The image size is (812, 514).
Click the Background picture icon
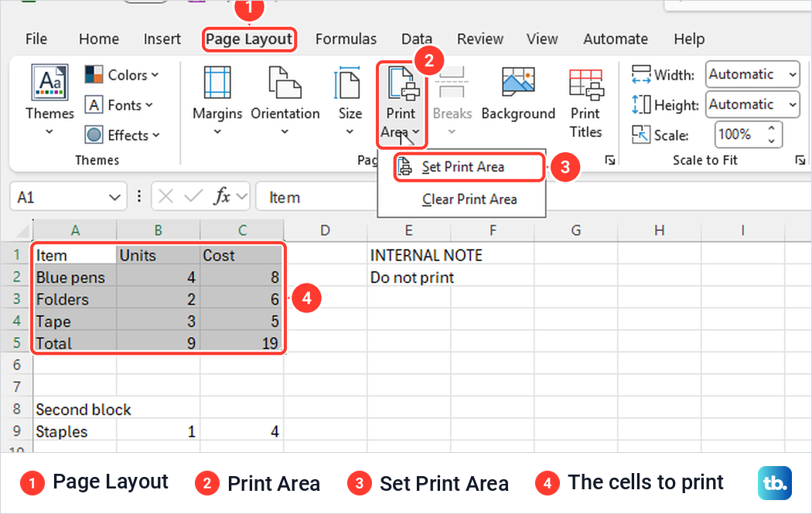point(518,82)
